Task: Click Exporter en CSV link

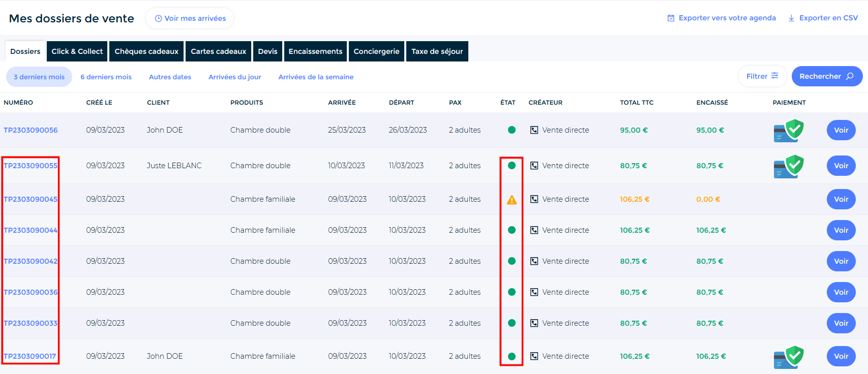Action: tap(823, 18)
